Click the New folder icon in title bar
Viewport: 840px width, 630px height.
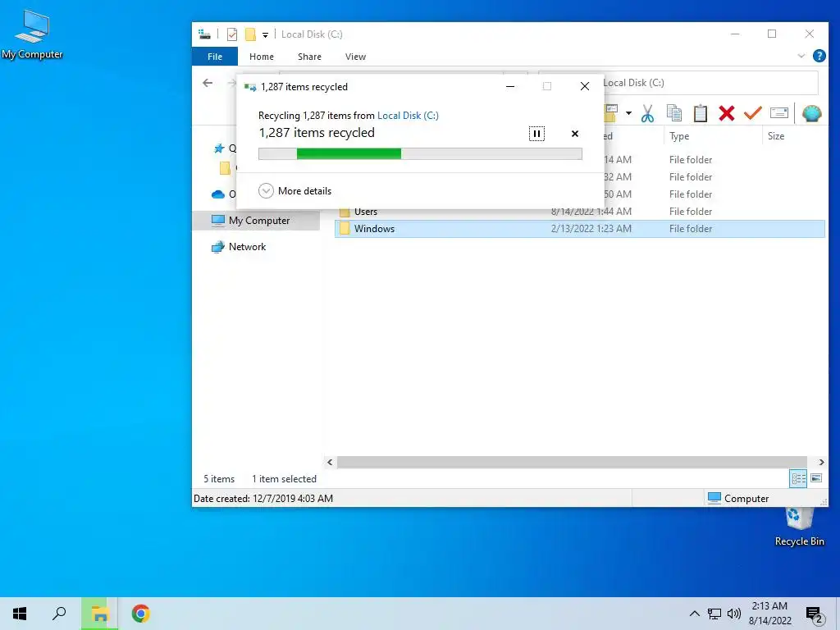point(250,34)
